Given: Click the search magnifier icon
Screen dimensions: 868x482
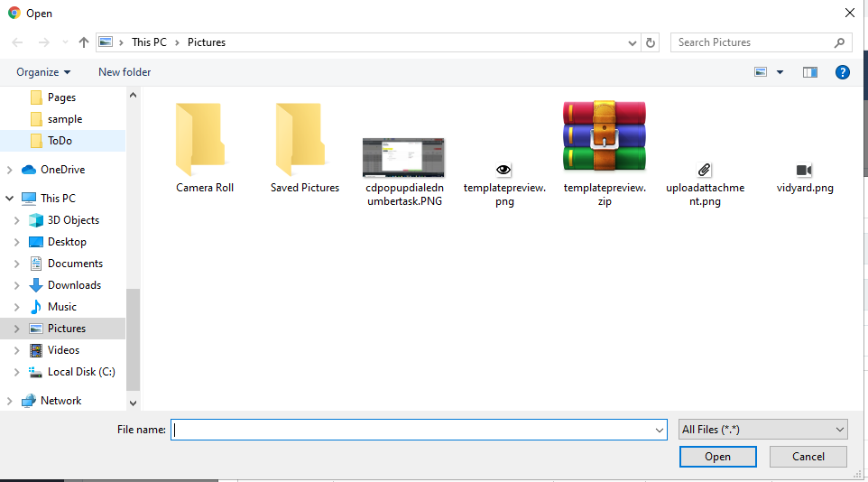Looking at the screenshot, I should click(839, 42).
